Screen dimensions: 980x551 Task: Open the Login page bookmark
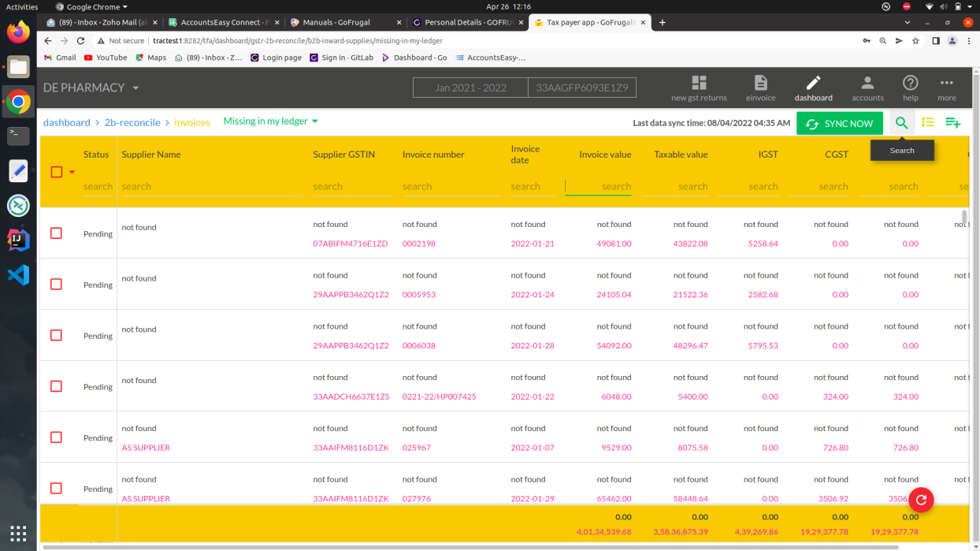[x=276, y=58]
